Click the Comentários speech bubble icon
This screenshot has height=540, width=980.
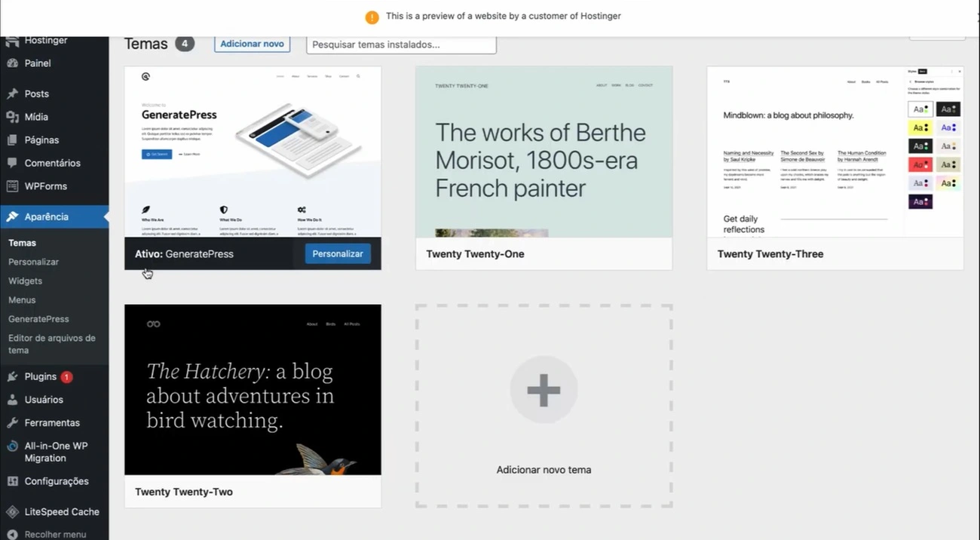12,163
